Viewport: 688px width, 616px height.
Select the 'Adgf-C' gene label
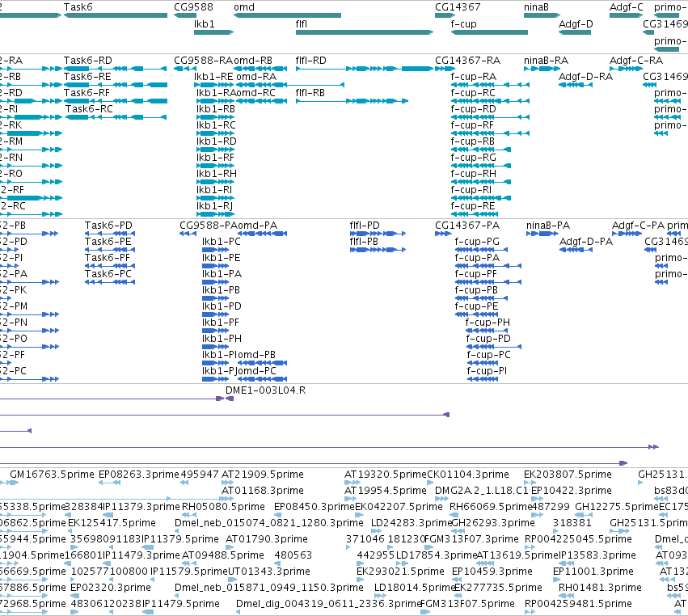tap(626, 7)
